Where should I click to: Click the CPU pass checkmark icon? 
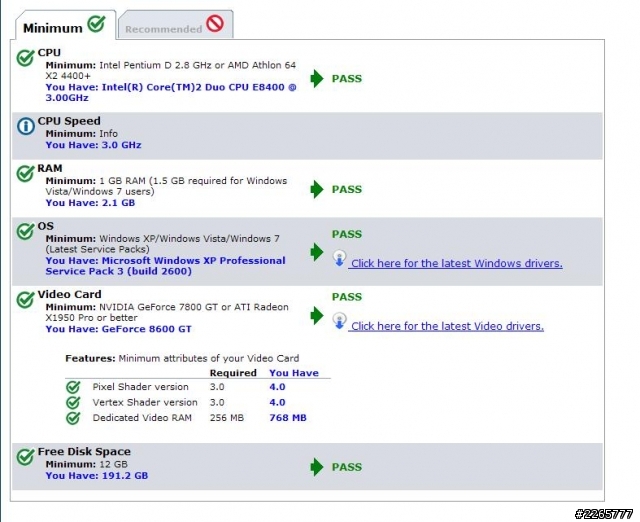(25, 58)
